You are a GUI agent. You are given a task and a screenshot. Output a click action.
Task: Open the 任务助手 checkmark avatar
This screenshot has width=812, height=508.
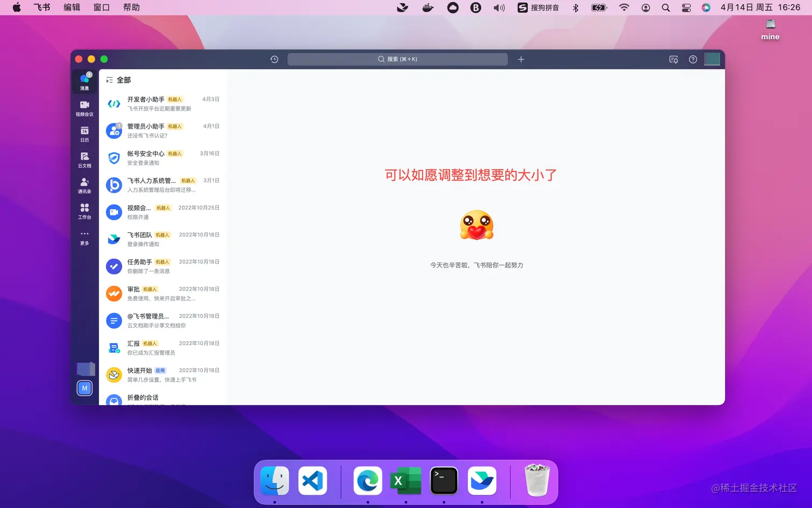click(114, 266)
